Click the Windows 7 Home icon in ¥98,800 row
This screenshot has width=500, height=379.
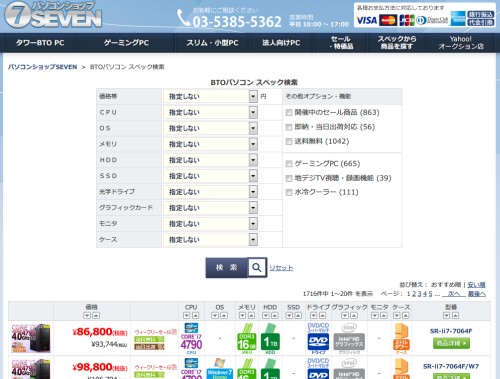pyautogui.click(x=220, y=369)
